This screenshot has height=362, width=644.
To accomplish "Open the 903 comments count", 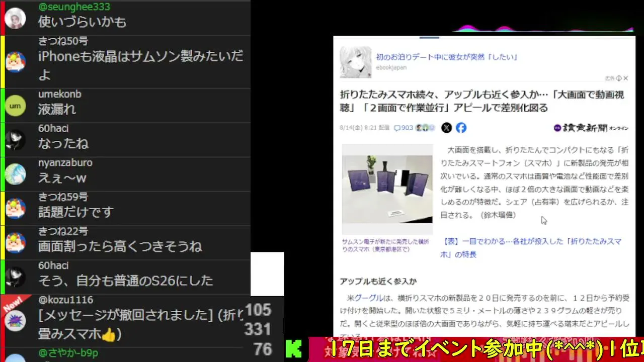I will 404,128.
